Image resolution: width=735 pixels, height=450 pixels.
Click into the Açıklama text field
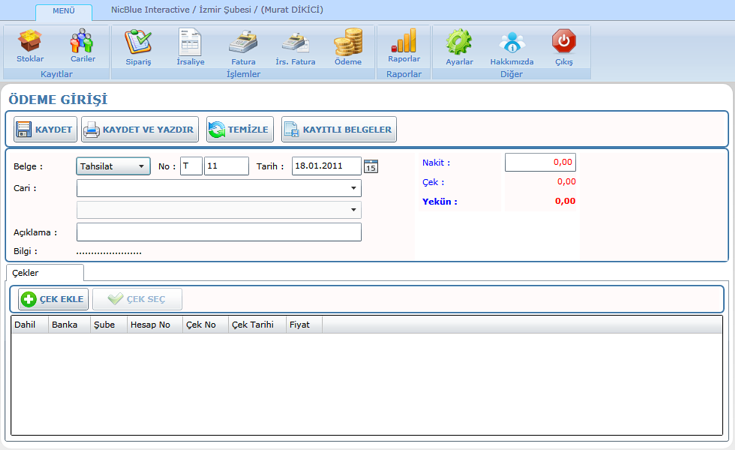pos(218,232)
